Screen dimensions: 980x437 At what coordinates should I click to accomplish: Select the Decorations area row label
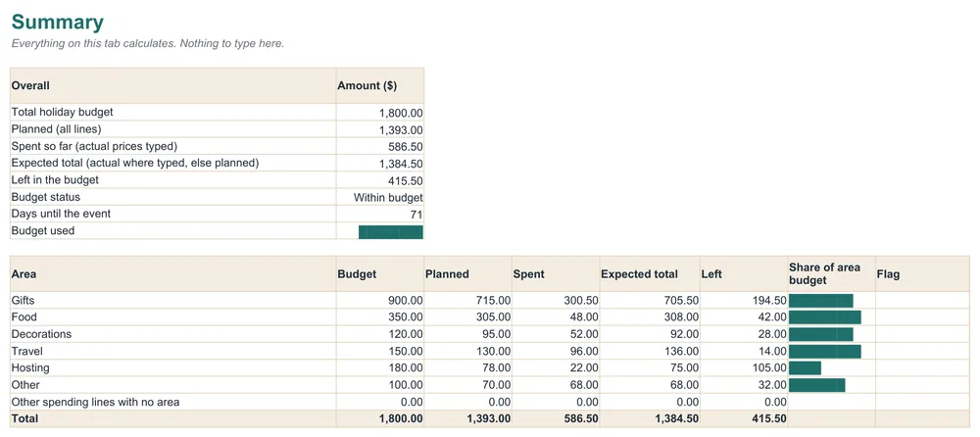click(x=41, y=334)
